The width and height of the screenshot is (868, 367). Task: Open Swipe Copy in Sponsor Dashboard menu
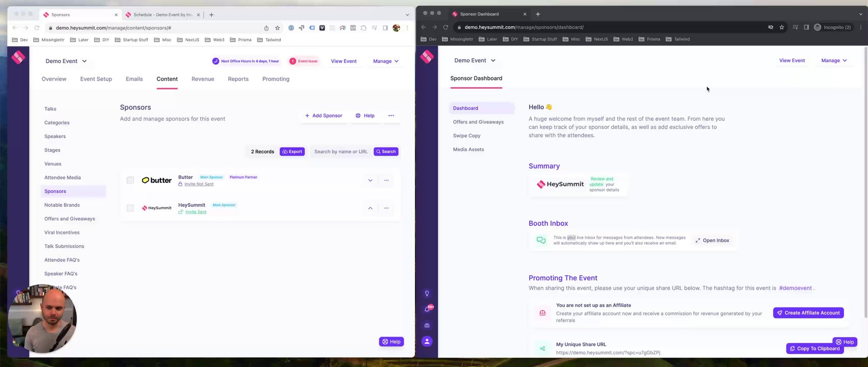click(x=467, y=136)
